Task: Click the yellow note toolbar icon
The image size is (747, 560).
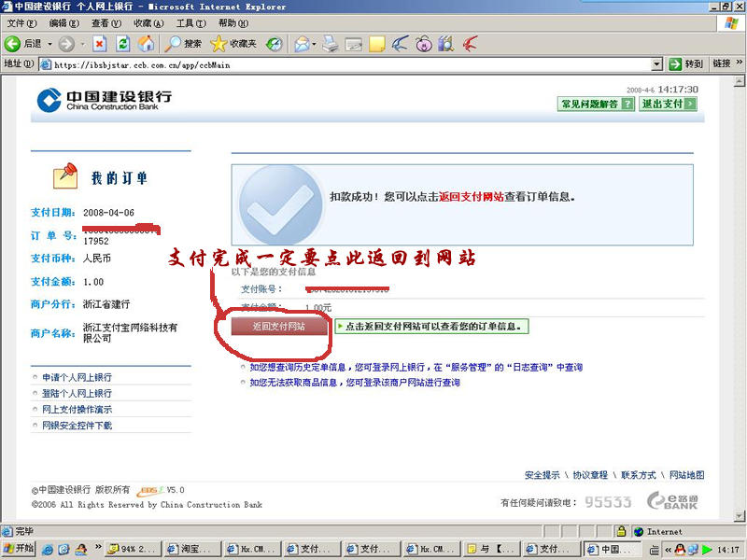Action: [x=376, y=44]
